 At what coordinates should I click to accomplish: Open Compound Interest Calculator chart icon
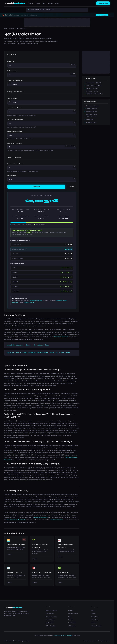pyautogui.click(x=59, y=540)
